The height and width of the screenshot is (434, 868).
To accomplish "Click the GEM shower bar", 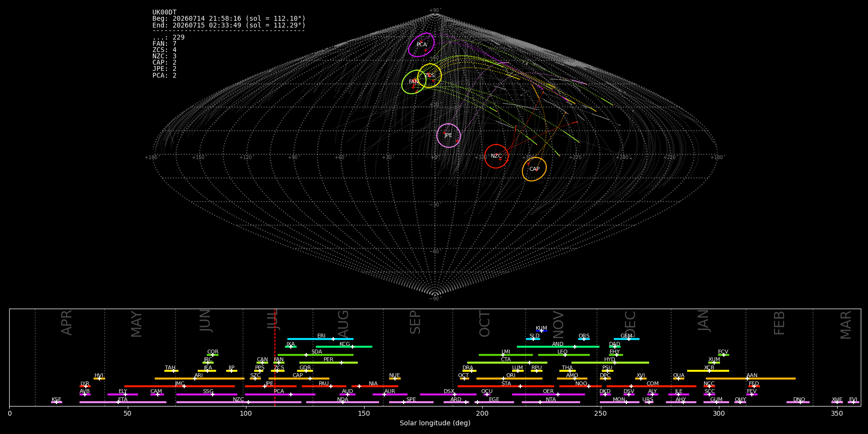I will coord(626,339).
